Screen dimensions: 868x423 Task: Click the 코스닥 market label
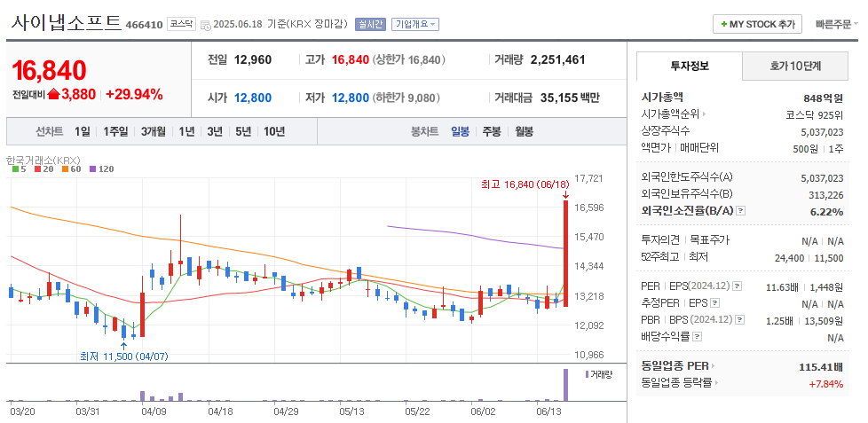point(181,24)
